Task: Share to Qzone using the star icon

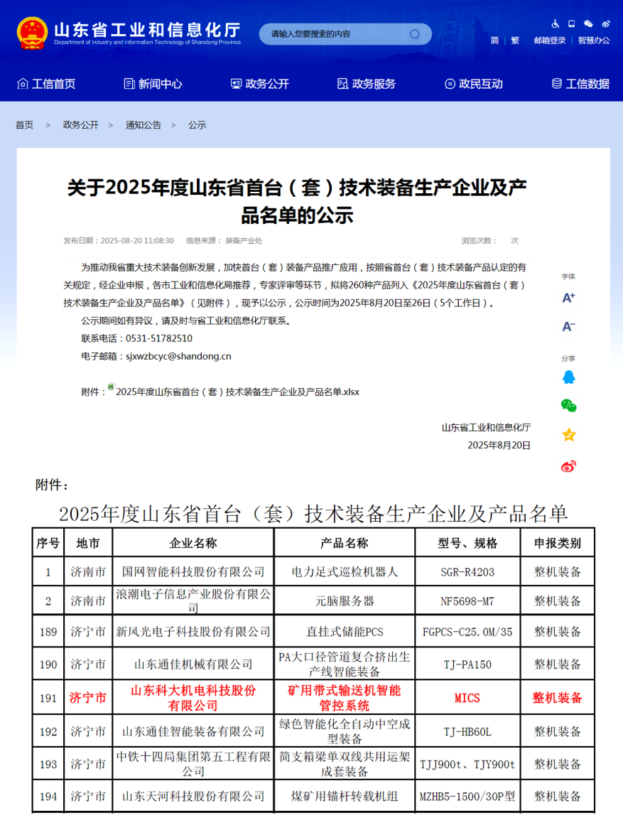Action: point(568,435)
